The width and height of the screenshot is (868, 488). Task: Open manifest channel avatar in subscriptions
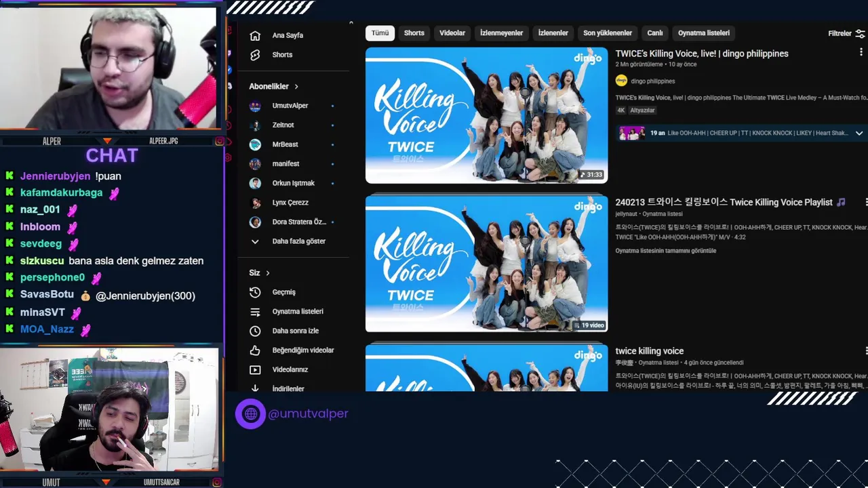coord(255,164)
